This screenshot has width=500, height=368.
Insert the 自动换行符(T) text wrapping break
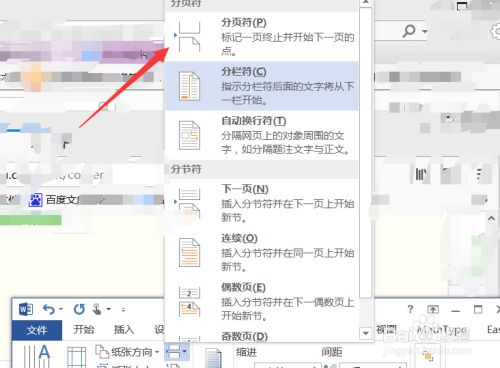tap(262, 135)
